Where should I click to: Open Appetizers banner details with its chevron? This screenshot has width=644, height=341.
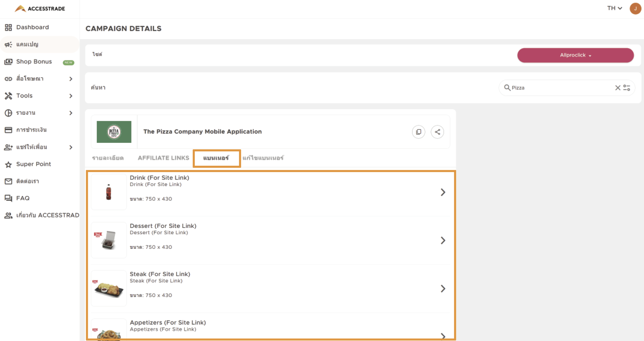443,336
